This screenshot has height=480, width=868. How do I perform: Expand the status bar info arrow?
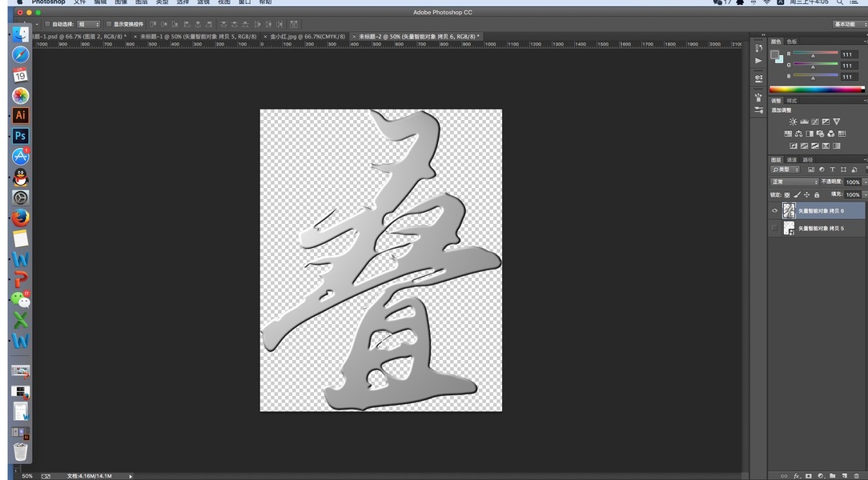pyautogui.click(x=131, y=475)
